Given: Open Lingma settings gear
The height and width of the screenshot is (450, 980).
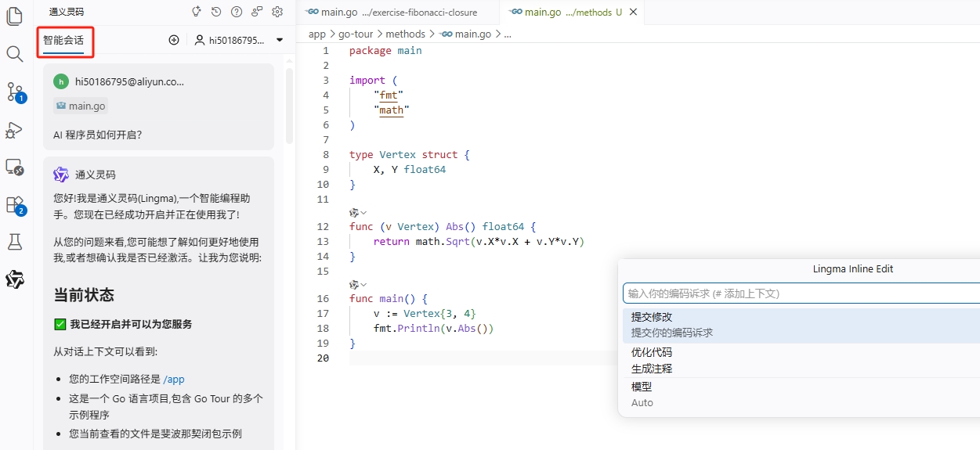Looking at the screenshot, I should click(x=277, y=12).
